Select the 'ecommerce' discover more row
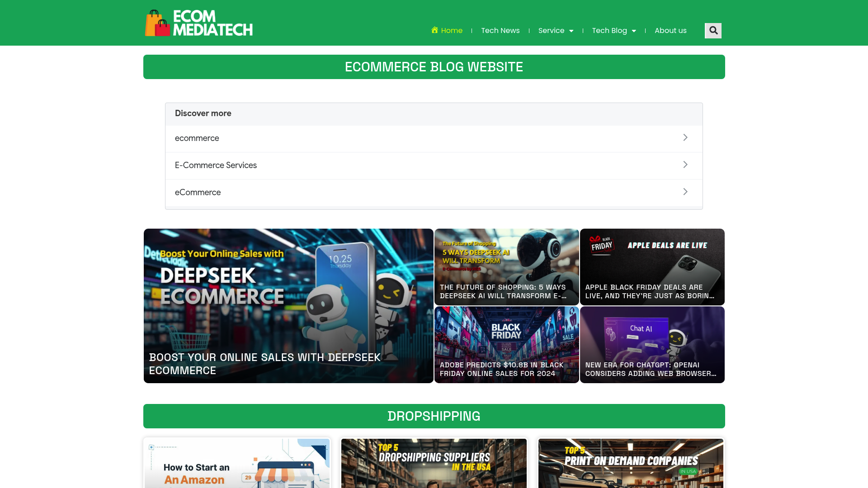868x488 pixels. pyautogui.click(x=434, y=138)
